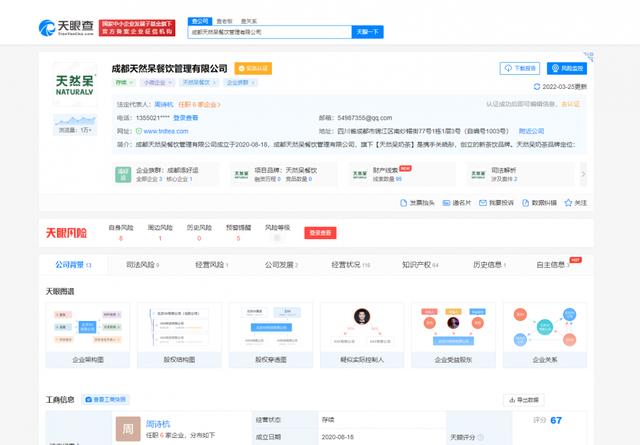Focus the company name search box
640x445 pixels.
click(270, 32)
